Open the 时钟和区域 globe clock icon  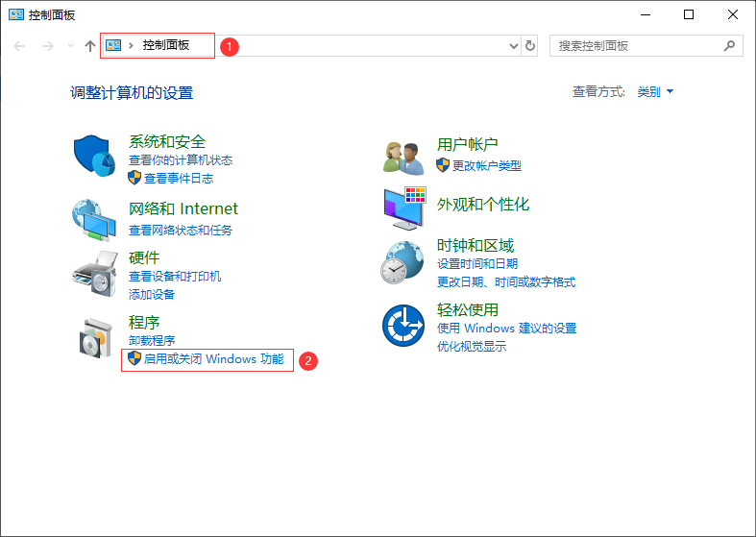tap(402, 262)
